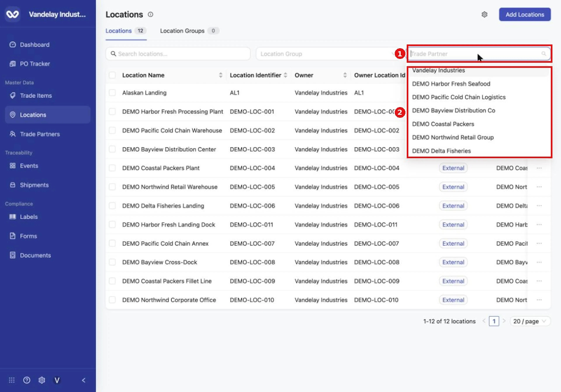This screenshot has height=392, width=561.
Task: Click the apps grid icon at the sidebar bottom
Action: coord(12,380)
